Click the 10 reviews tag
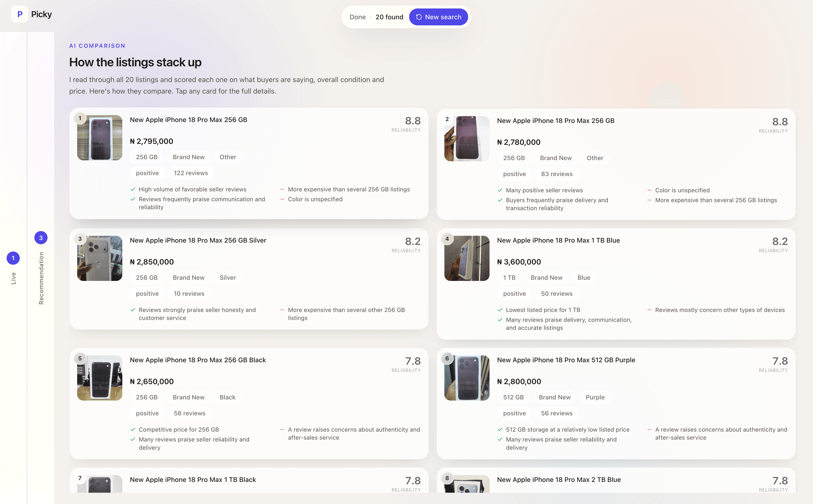 pyautogui.click(x=189, y=294)
